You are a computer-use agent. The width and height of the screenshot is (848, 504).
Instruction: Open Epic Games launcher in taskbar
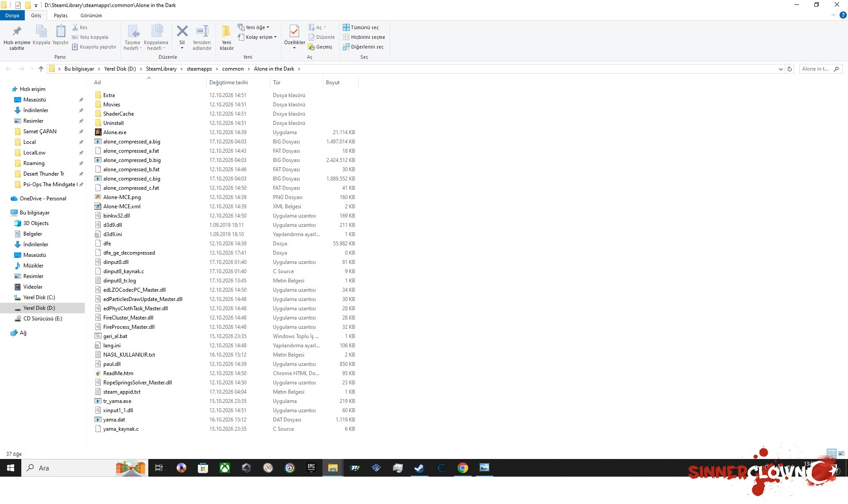point(311,468)
